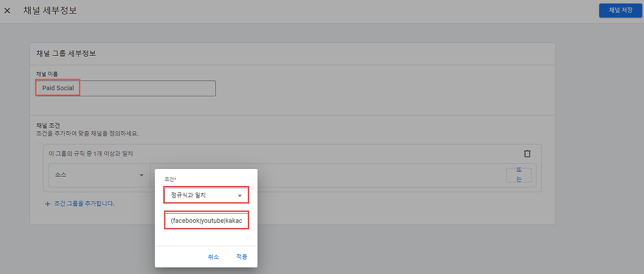
Task: Click 적용 to apply the condition
Action: point(242,256)
